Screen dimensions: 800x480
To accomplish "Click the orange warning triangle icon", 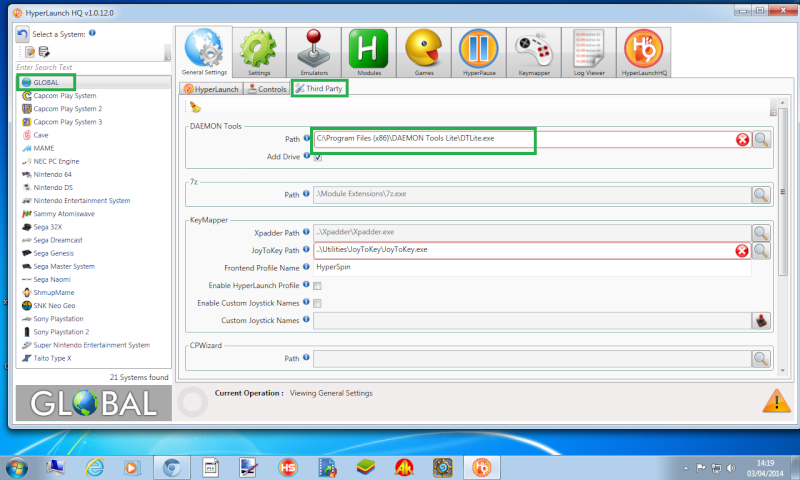I will 777,401.
